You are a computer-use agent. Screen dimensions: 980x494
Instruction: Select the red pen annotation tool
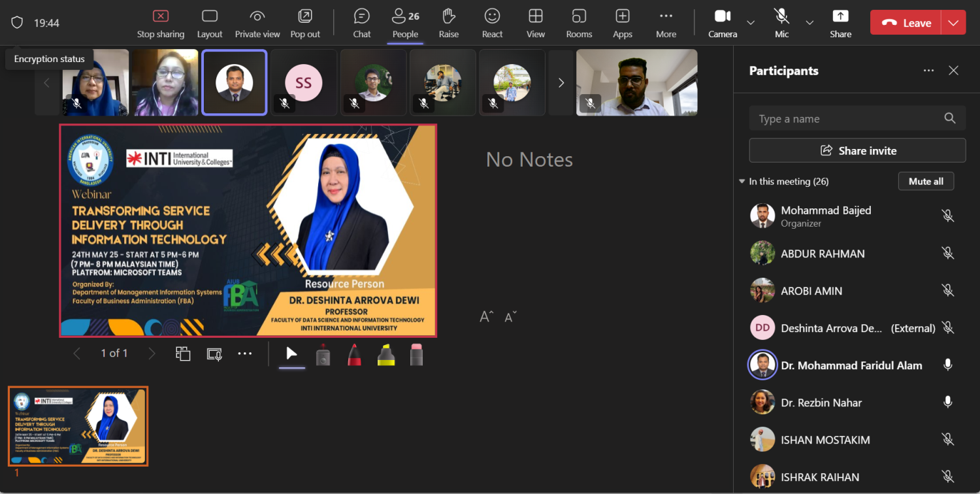[x=355, y=354]
